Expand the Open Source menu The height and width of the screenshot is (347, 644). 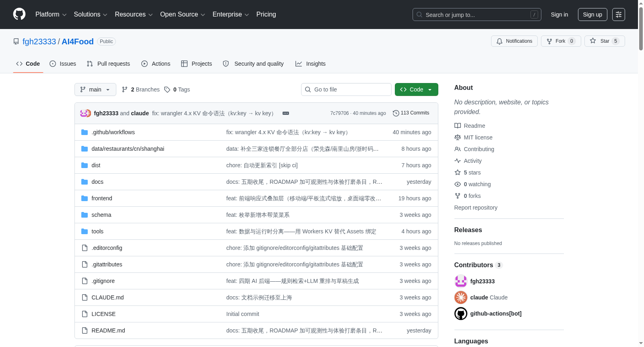pyautogui.click(x=183, y=15)
